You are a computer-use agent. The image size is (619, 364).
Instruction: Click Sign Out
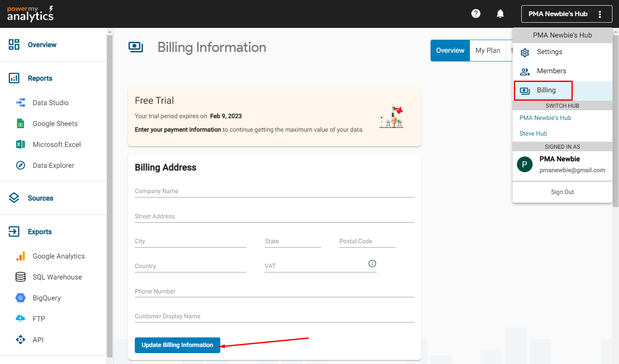pos(562,192)
